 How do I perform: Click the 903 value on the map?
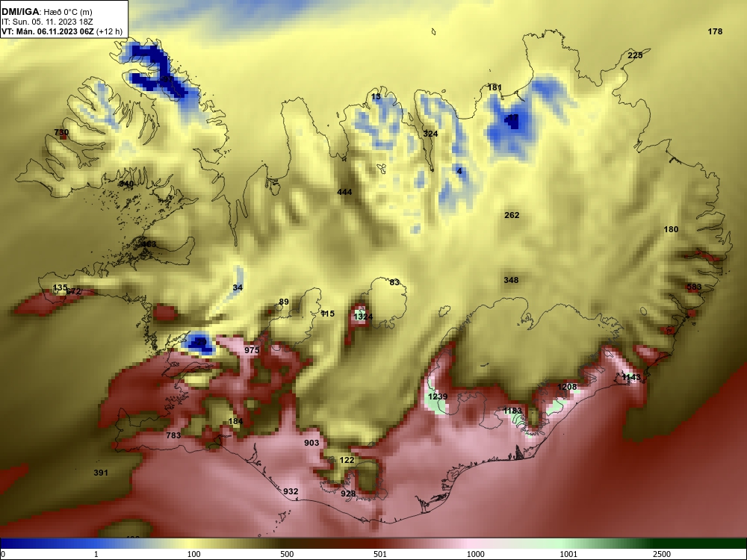pos(311,443)
